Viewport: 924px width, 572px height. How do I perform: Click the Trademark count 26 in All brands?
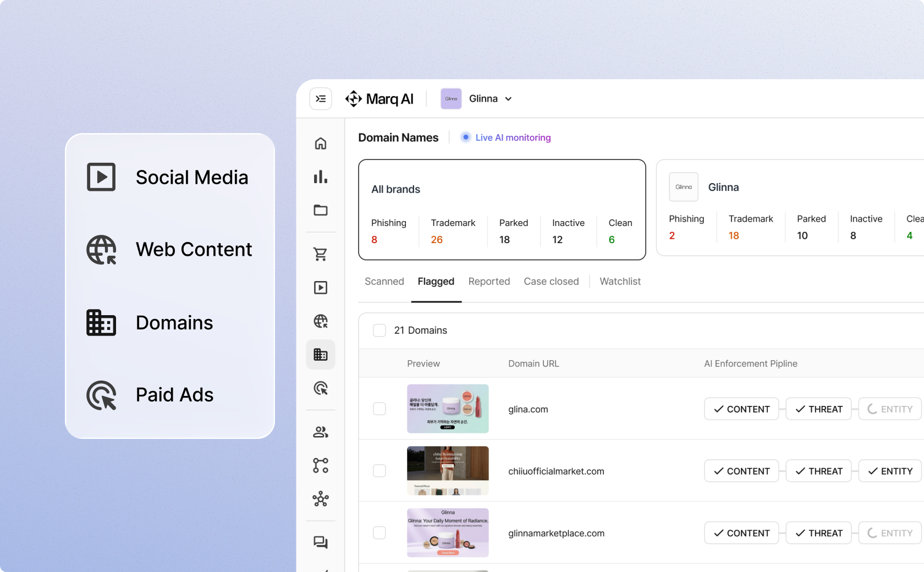pyautogui.click(x=437, y=240)
